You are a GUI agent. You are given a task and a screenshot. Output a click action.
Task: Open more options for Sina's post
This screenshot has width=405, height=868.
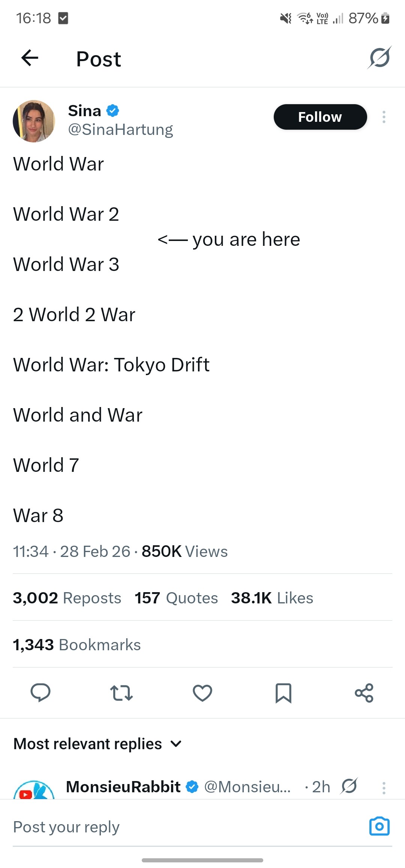[384, 117]
